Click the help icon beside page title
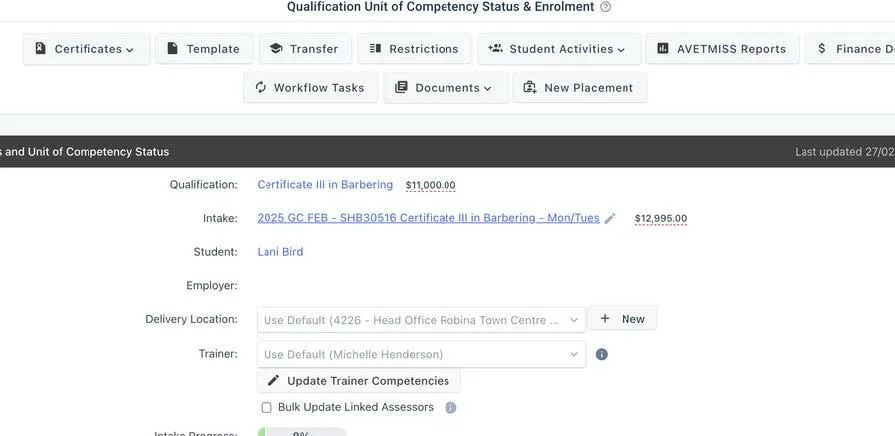This screenshot has height=436, width=895. [606, 7]
